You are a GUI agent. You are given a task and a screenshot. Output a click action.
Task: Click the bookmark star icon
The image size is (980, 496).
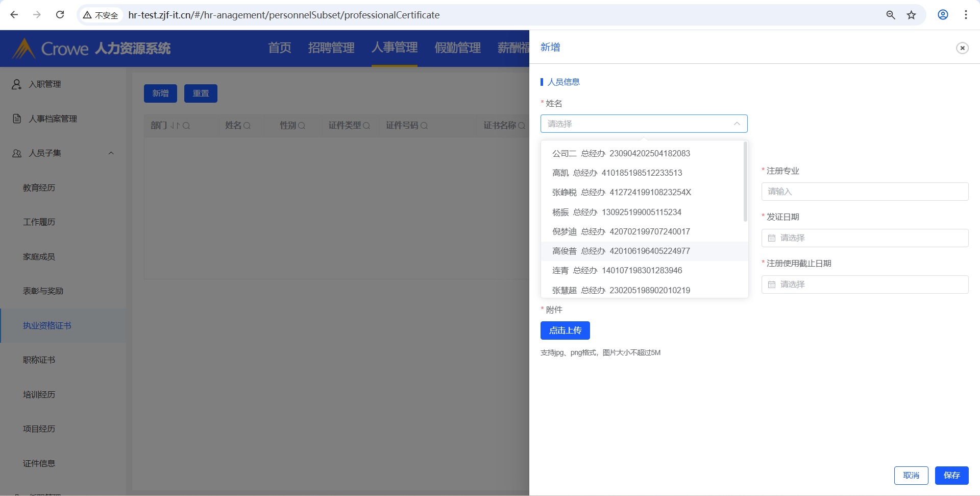coord(911,15)
